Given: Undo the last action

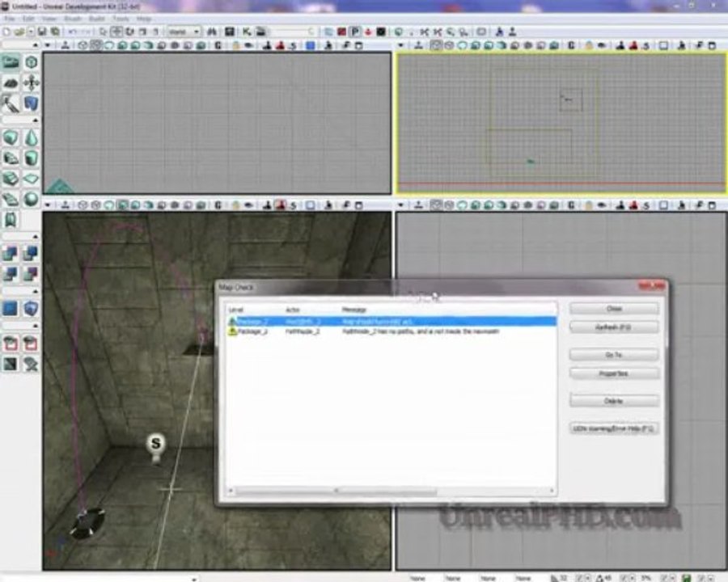Looking at the screenshot, I should (x=73, y=32).
